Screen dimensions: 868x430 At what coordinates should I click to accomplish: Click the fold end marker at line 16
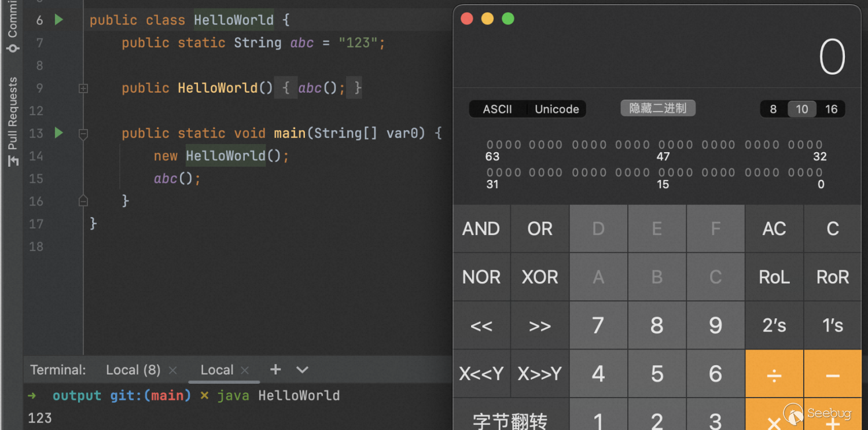(x=83, y=201)
